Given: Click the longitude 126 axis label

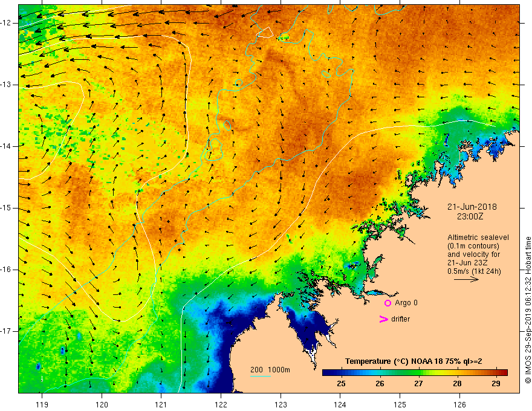Looking at the screenshot, I should 459,404.
